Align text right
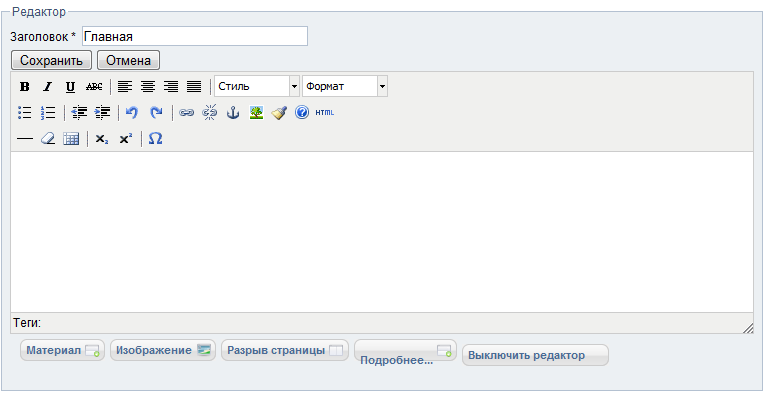This screenshot has width=771, height=400. click(x=171, y=87)
